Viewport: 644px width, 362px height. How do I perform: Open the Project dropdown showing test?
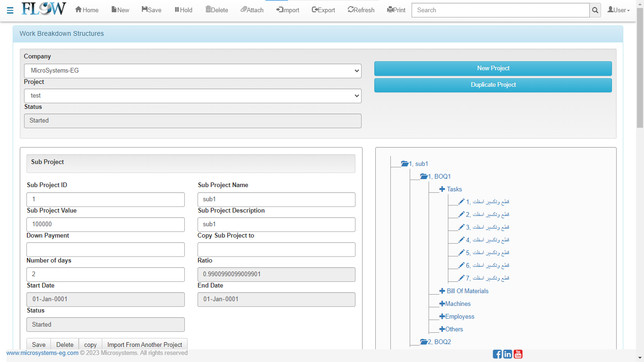pyautogui.click(x=192, y=96)
